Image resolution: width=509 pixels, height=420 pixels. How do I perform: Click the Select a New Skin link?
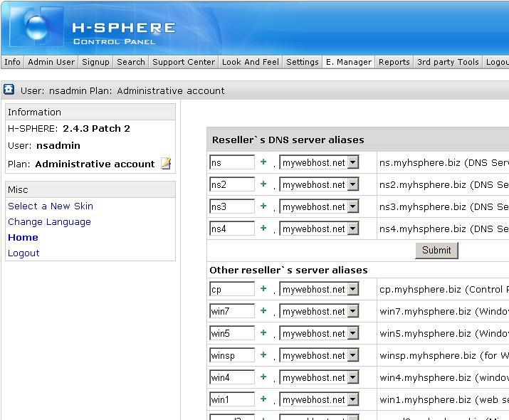51,206
